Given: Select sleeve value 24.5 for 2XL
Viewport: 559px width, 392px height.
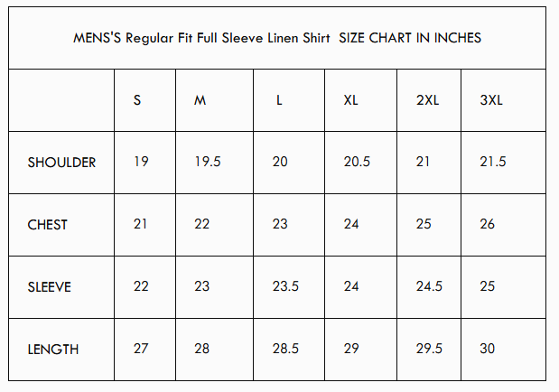Looking at the screenshot, I should (x=429, y=287).
